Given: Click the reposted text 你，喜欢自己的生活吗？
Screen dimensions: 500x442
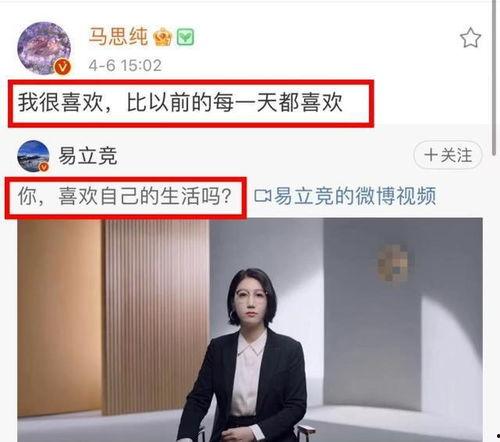Looking at the screenshot, I should click(x=125, y=196).
